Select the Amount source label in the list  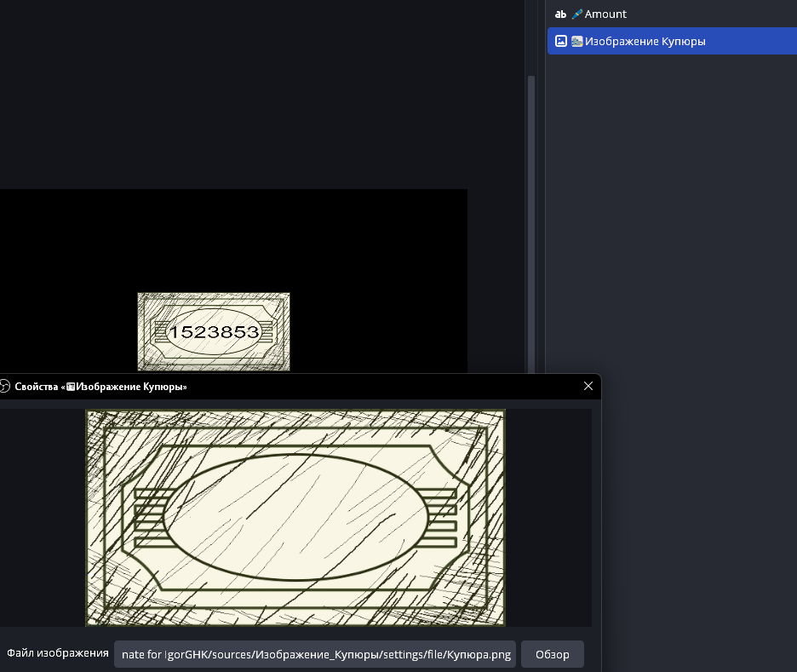(x=605, y=14)
